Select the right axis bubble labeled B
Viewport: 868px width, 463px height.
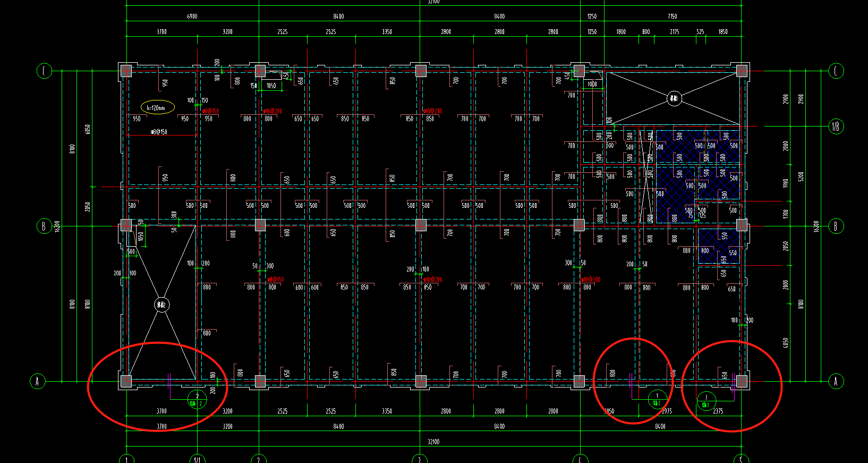pos(836,226)
